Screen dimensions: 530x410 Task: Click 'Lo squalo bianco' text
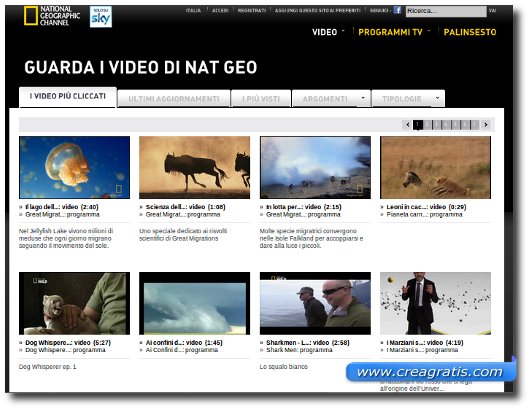[284, 367]
